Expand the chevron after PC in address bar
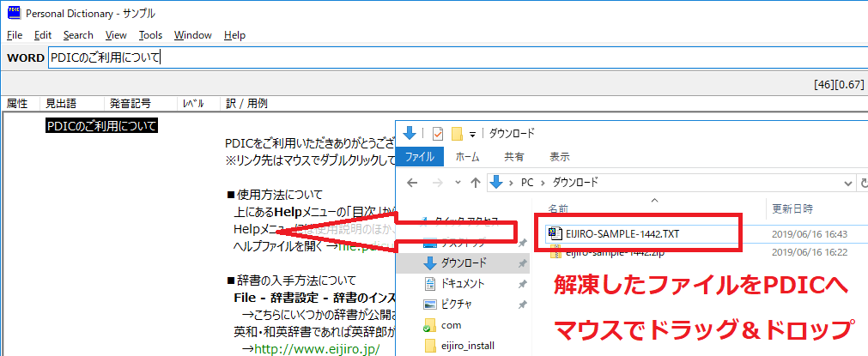 point(543,182)
